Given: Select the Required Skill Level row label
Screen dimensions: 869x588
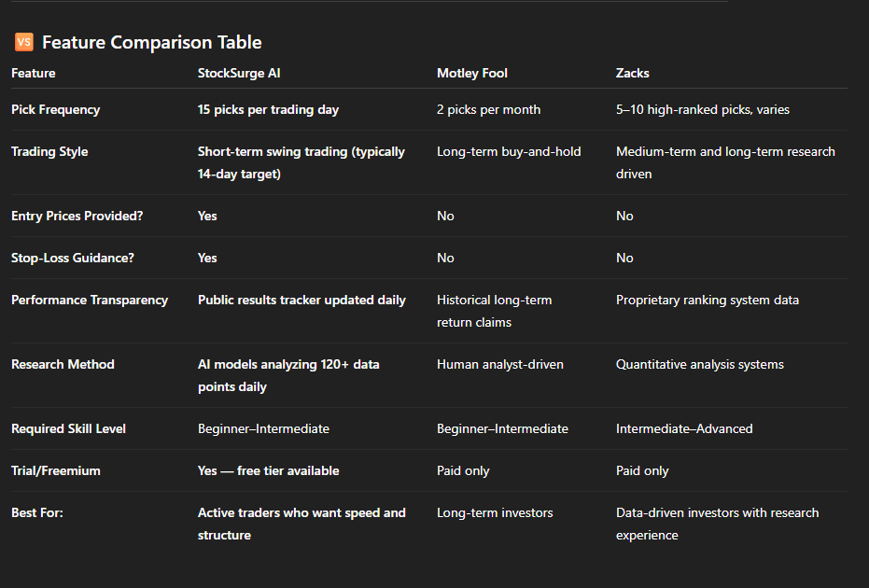Looking at the screenshot, I should [68, 428].
